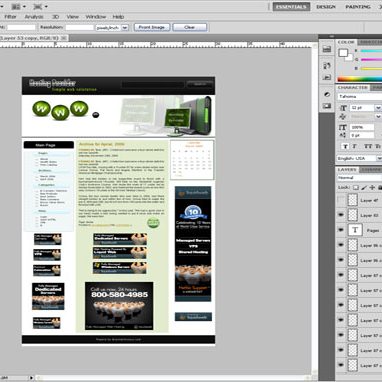Image resolution: width=382 pixels, height=382 pixels.
Task: Open the Masks panel icon in dock
Action: coord(327,106)
